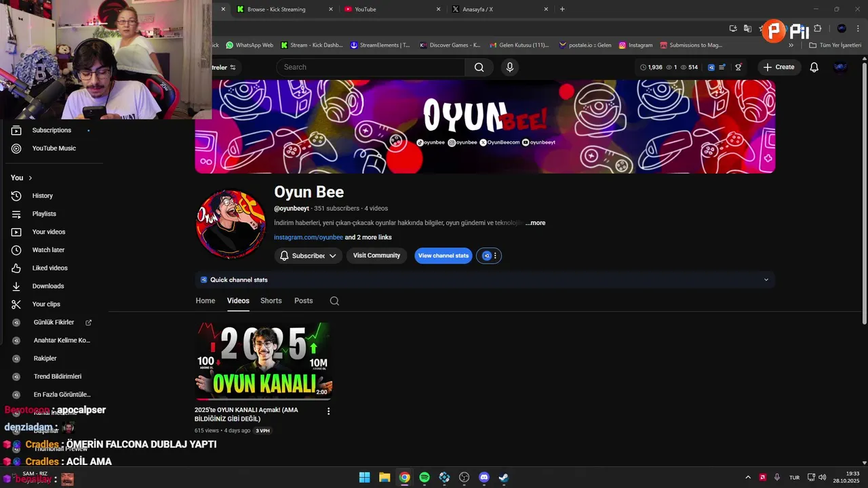Image resolution: width=868 pixels, height=488 pixels.
Task: Click the Windows Start button
Action: pyautogui.click(x=365, y=477)
